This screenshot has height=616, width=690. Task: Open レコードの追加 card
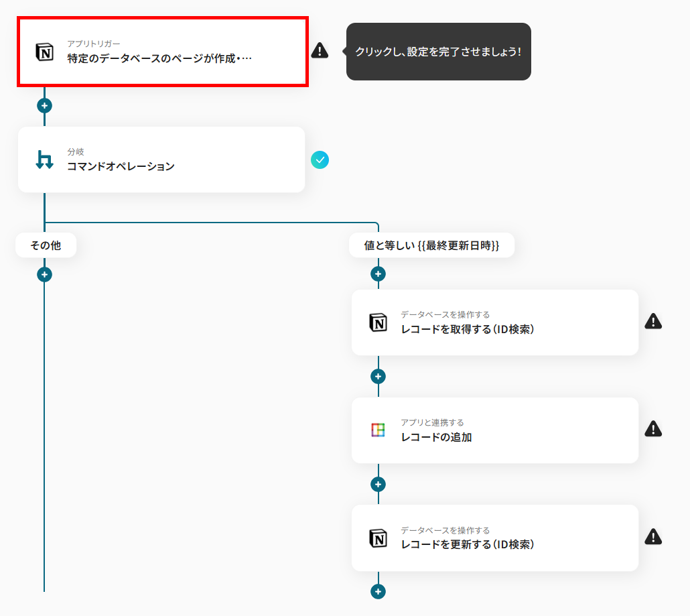coord(495,430)
